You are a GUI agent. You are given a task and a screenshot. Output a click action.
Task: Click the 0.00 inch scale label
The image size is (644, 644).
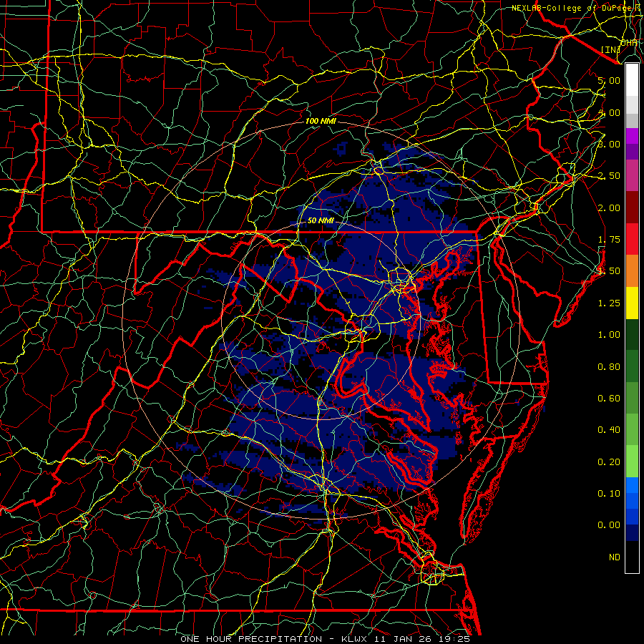pos(609,525)
